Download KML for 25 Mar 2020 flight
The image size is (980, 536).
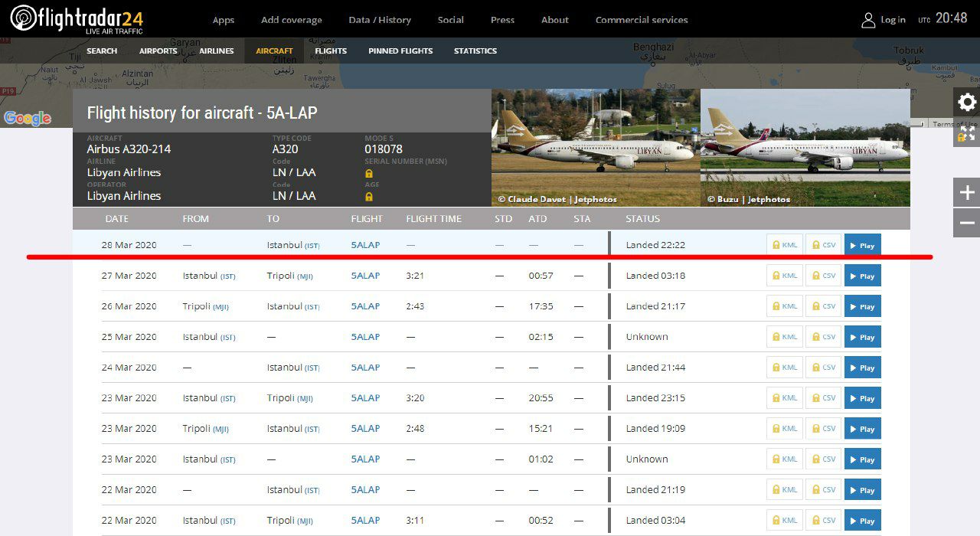click(x=785, y=337)
